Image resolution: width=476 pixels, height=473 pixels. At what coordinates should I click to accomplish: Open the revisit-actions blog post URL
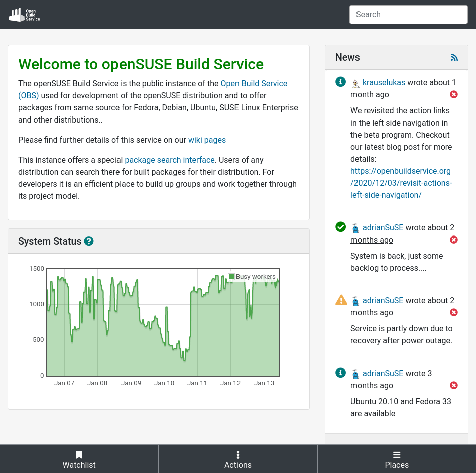[x=401, y=183]
